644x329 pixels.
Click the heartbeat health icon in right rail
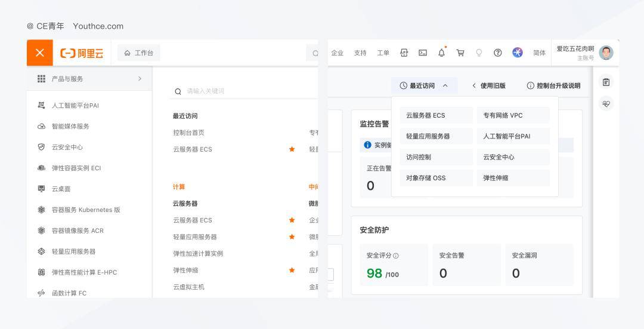click(606, 104)
